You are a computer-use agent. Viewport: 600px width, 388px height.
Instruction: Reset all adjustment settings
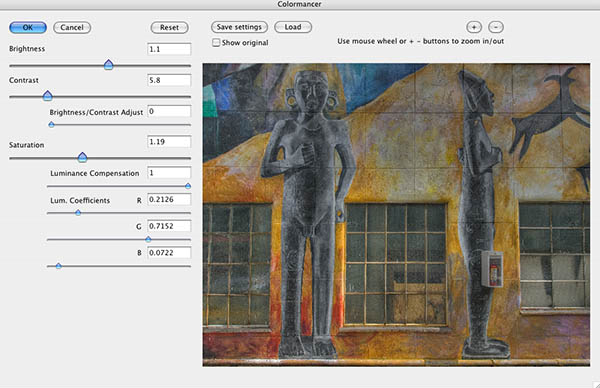[x=170, y=28]
